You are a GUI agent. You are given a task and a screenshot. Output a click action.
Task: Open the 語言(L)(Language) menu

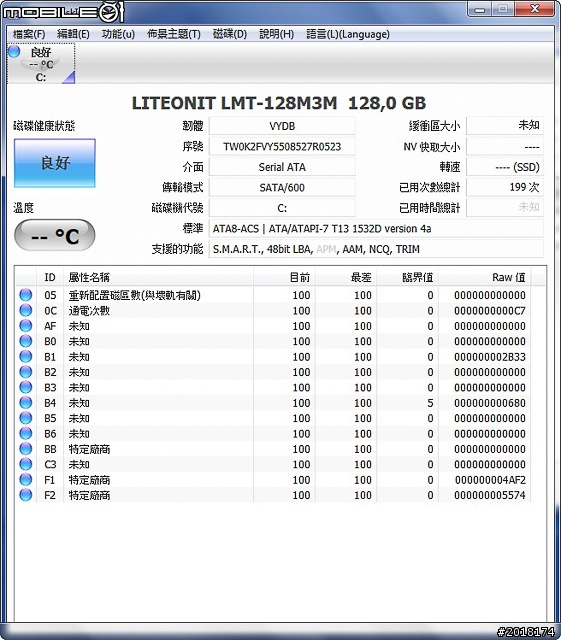[x=348, y=34]
